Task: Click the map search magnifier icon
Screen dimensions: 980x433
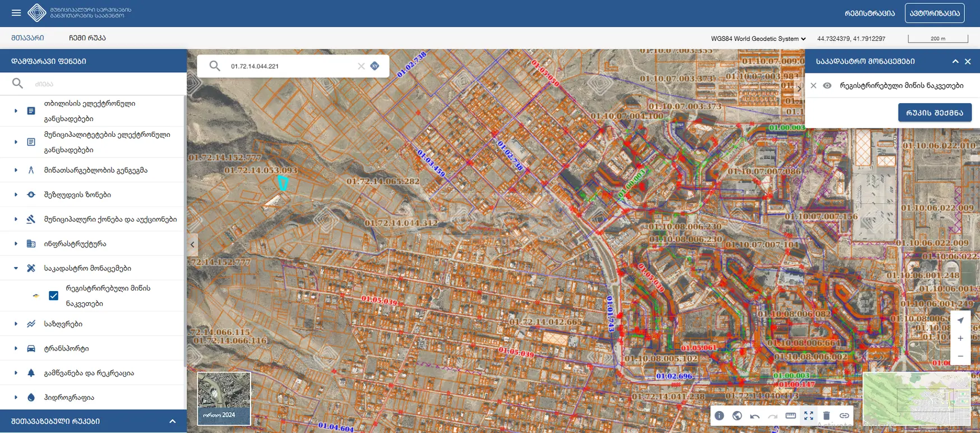Action: [215, 66]
